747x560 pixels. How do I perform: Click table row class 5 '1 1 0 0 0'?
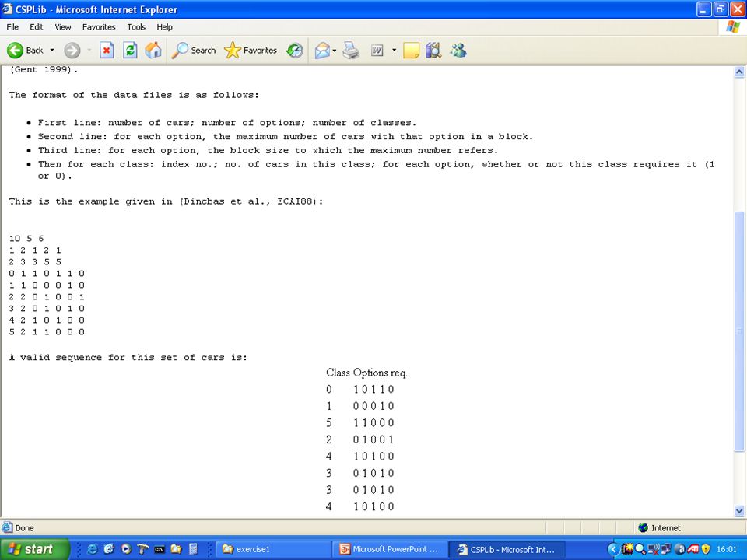[360, 423]
